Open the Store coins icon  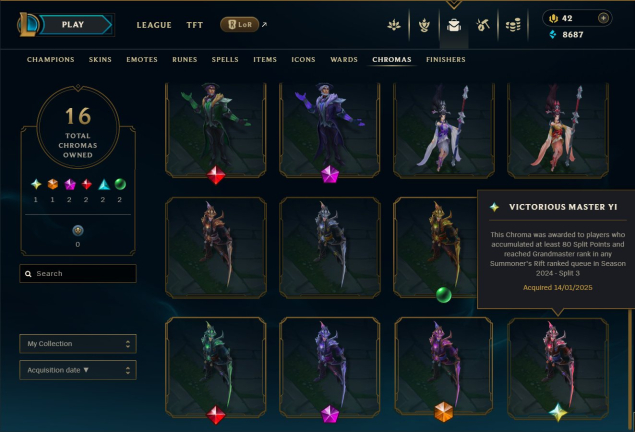(513, 26)
